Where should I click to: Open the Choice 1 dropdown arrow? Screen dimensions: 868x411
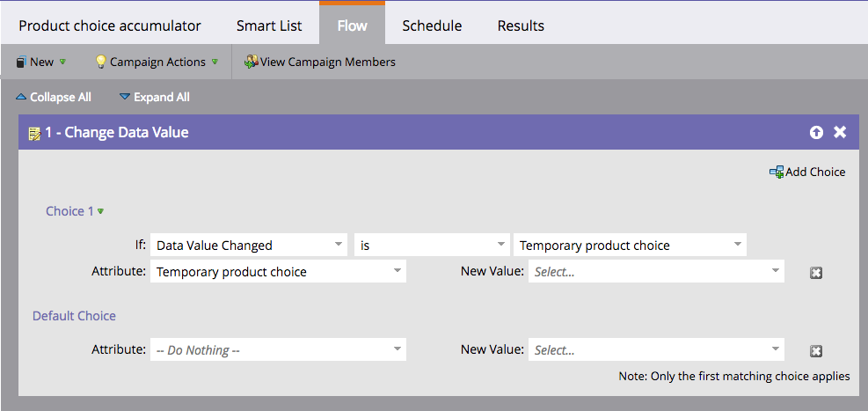101,211
